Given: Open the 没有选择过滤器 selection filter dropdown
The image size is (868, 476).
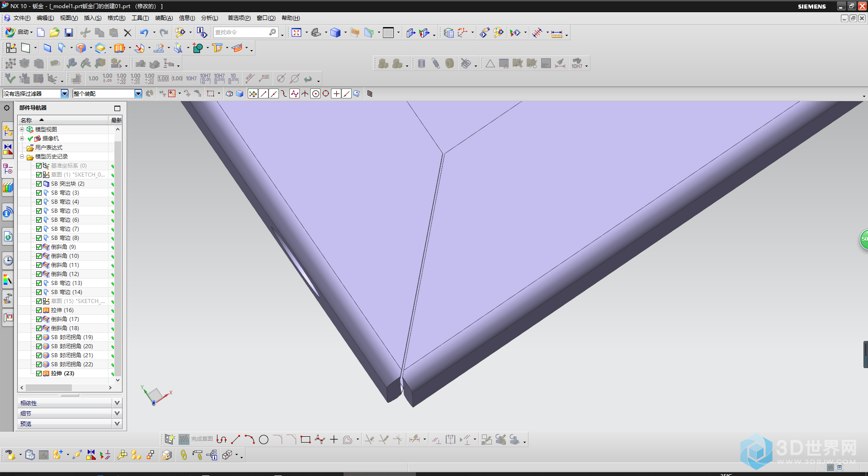Looking at the screenshot, I should [x=65, y=93].
